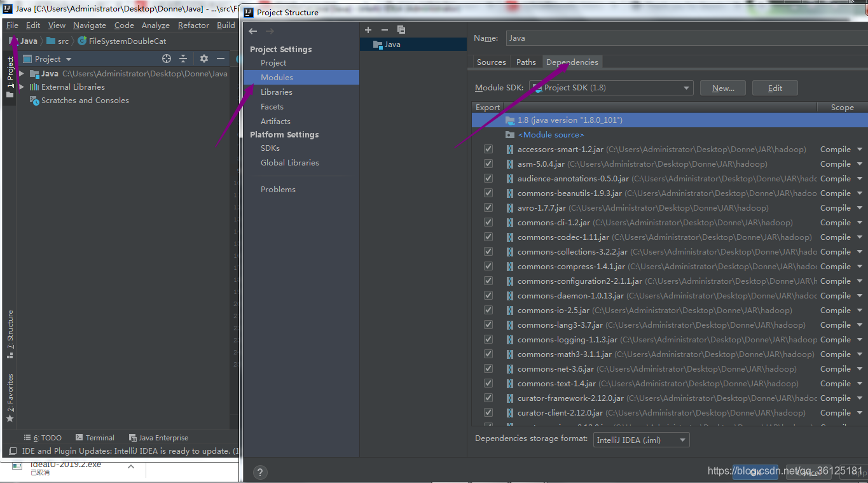The height and width of the screenshot is (483, 868).
Task: Open the Refactor menu
Action: tap(193, 25)
